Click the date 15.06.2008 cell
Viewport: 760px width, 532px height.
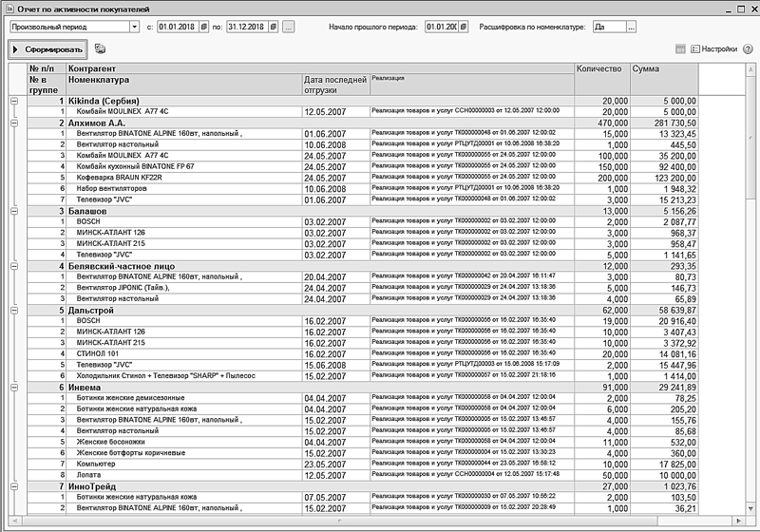pos(336,366)
